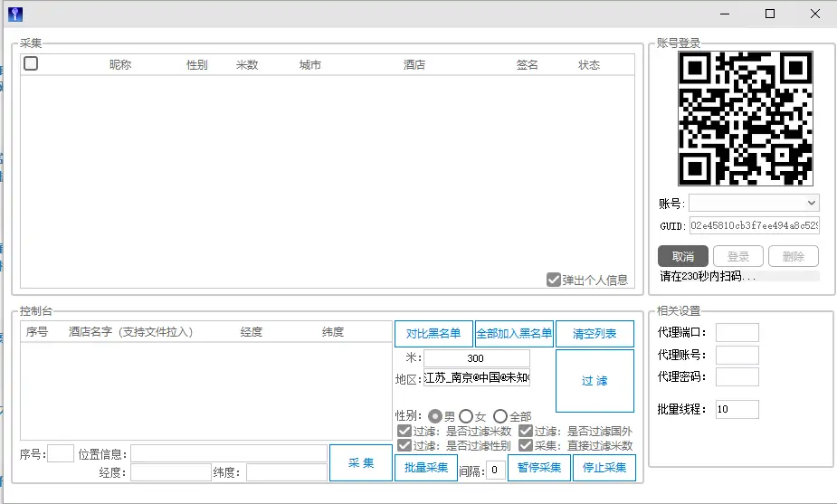This screenshot has height=504, width=837.
Task: Click the 对比黑名单 button
Action: [x=433, y=334]
